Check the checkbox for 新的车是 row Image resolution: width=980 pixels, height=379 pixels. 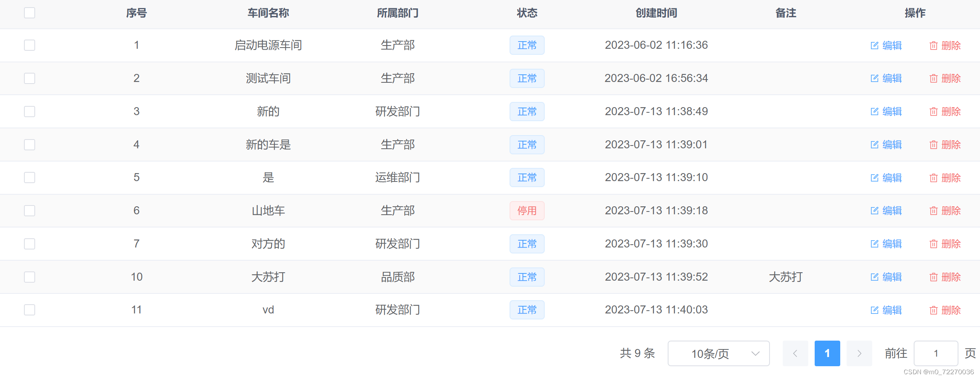click(x=29, y=145)
